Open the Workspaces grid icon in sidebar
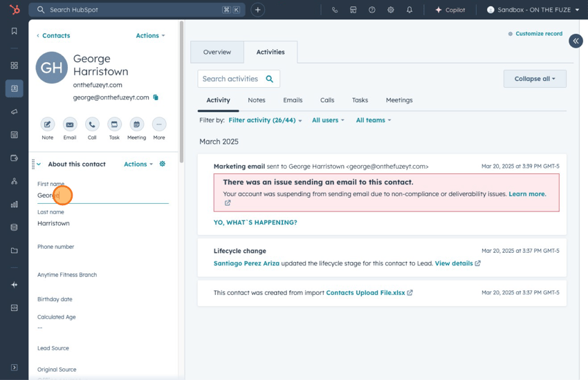The height and width of the screenshot is (380, 588). click(x=15, y=66)
